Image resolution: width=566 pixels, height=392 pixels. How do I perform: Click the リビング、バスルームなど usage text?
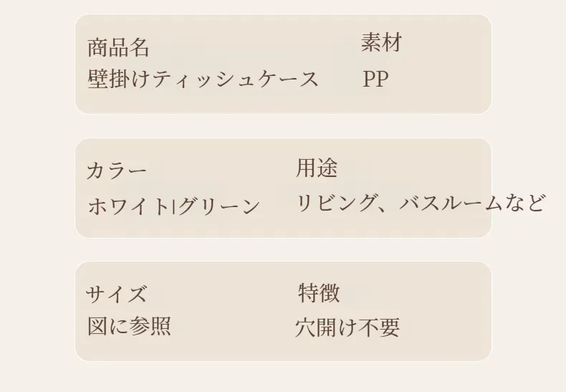(x=420, y=203)
